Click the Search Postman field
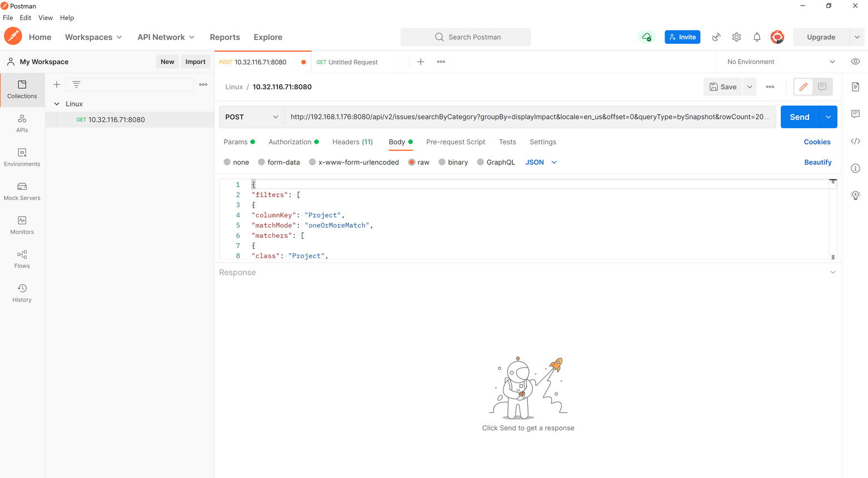 (x=466, y=37)
